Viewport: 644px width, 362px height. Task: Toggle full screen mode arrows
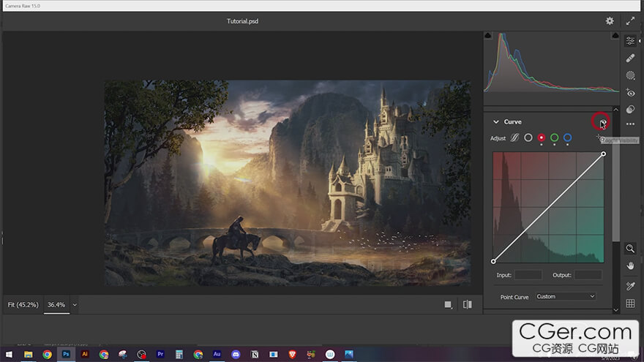[x=630, y=21]
